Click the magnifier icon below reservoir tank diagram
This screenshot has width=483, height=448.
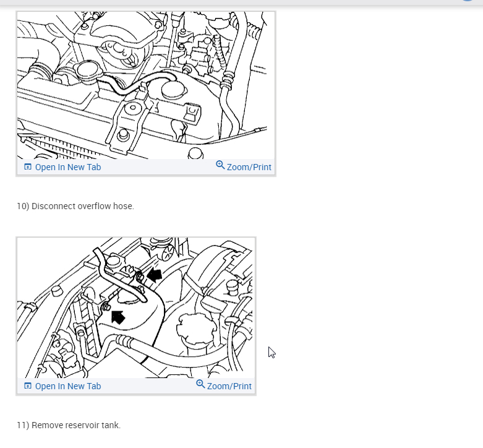[200, 384]
